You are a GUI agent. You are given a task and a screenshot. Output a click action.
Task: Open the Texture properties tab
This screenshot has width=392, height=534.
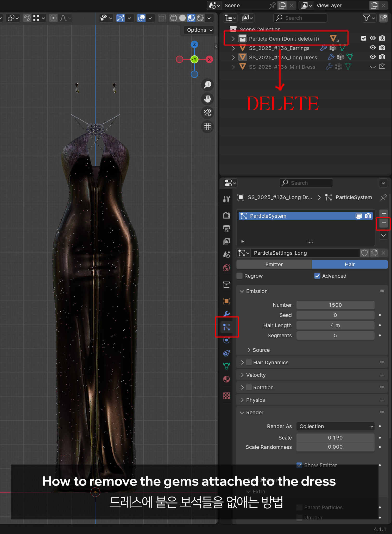click(x=226, y=396)
